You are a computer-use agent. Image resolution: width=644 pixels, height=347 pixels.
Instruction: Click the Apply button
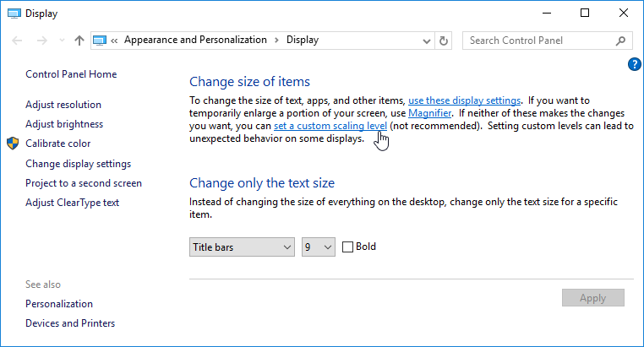(593, 298)
